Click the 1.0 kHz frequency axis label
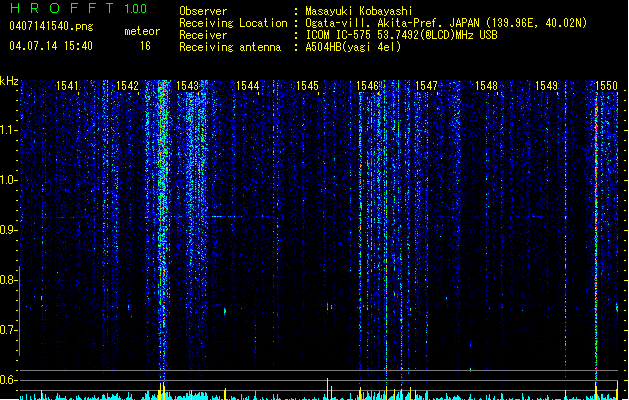This screenshot has width=629, height=400. click(x=9, y=180)
